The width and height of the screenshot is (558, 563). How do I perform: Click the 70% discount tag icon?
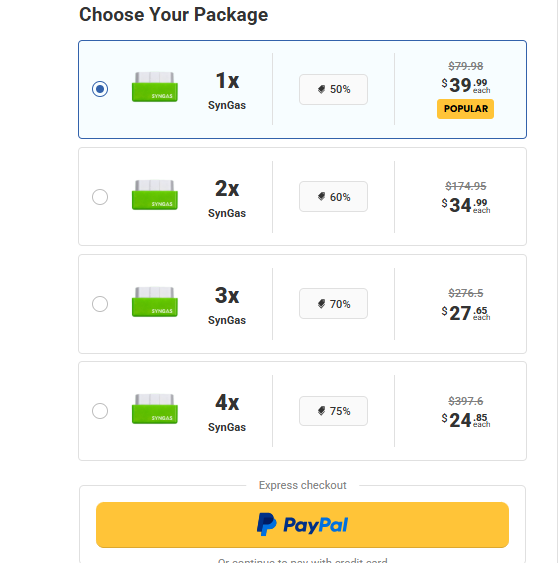point(321,304)
